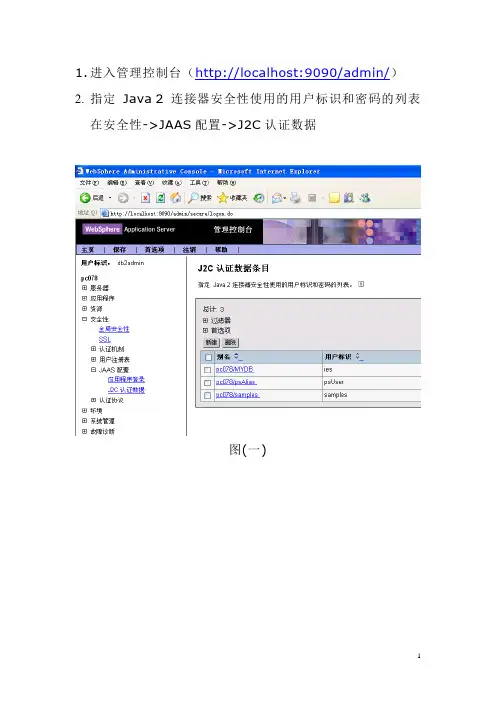Check the box for pc078/samples

tap(207, 395)
